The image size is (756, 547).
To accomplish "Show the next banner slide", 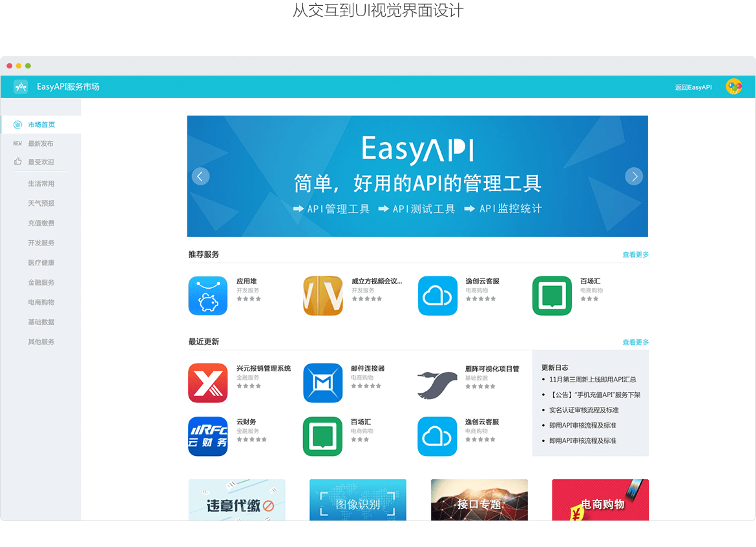I will 634,176.
